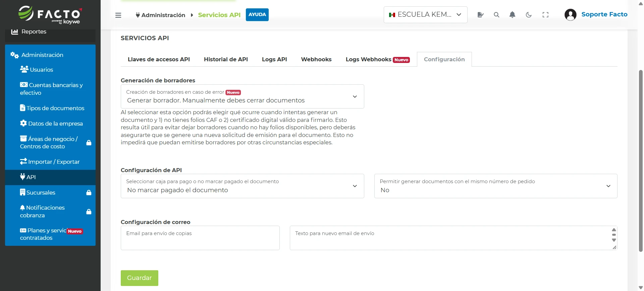
Task: Switch to Llaves de accesos API tab
Action: coord(159,59)
